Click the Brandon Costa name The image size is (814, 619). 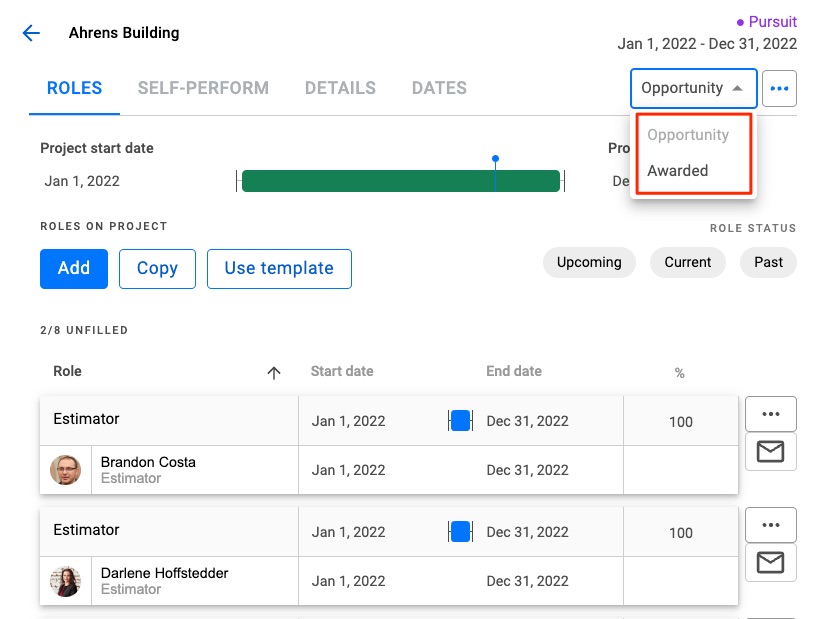[x=148, y=462]
